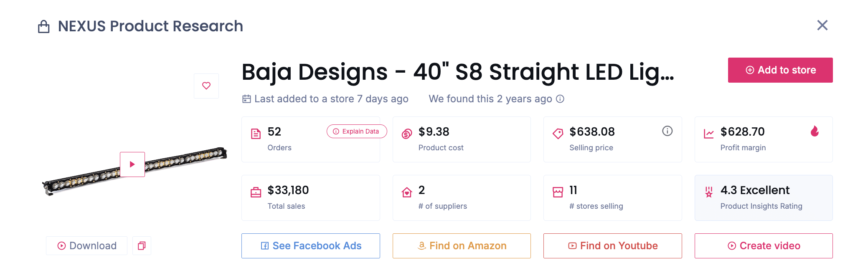Click the stores selling shop icon
Screen dimensions: 868x268
point(558,192)
